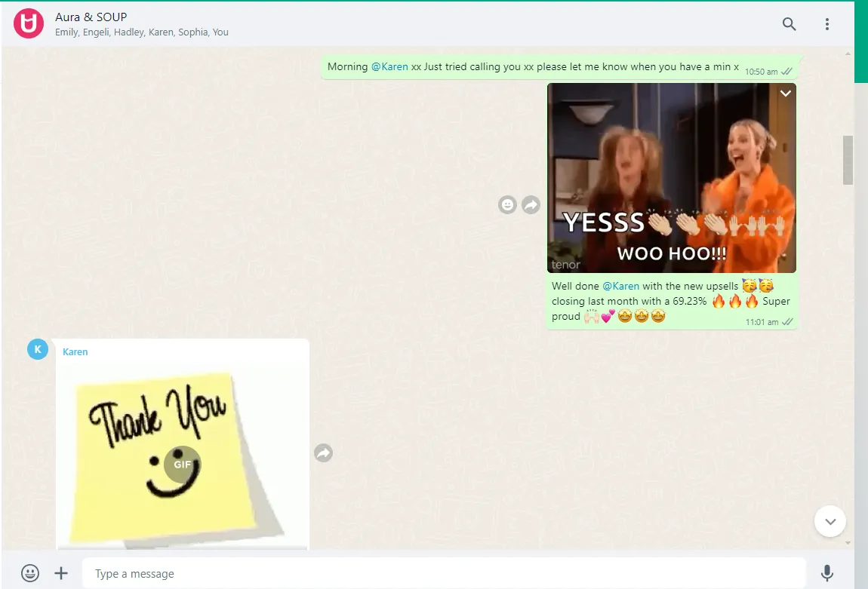This screenshot has height=589, width=868.
Task: Search messages with the magnifier icon
Action: [x=789, y=24]
